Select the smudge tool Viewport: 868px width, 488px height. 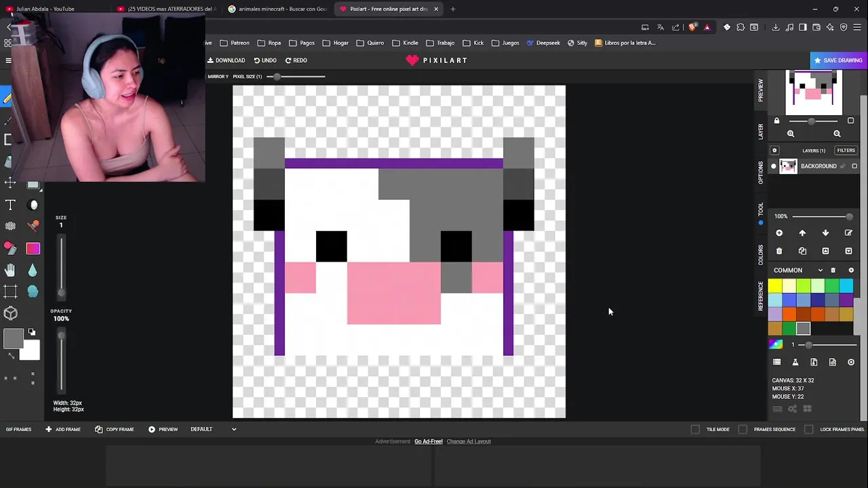(33, 291)
